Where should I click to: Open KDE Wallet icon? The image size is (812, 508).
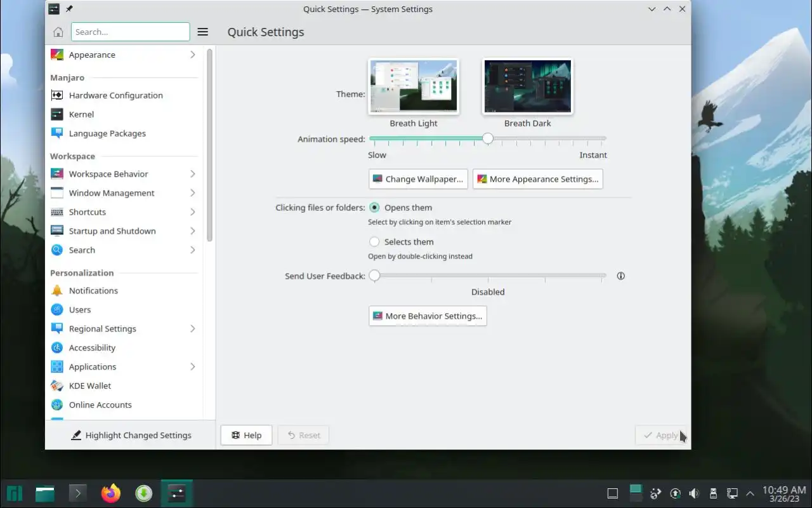pyautogui.click(x=57, y=386)
